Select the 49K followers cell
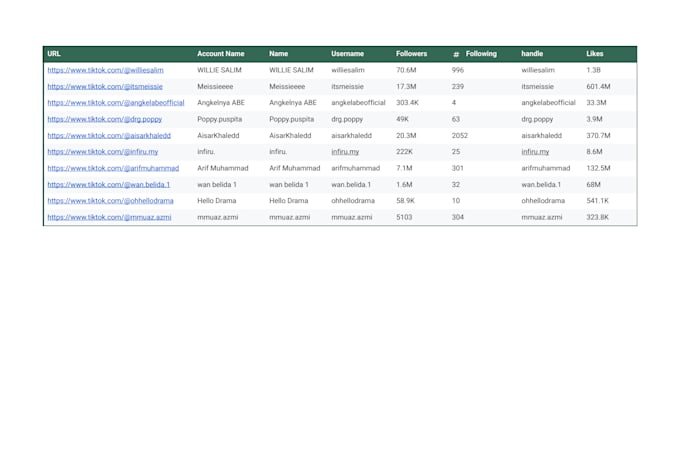Image resolution: width=680 pixels, height=459 pixels. (x=402, y=119)
